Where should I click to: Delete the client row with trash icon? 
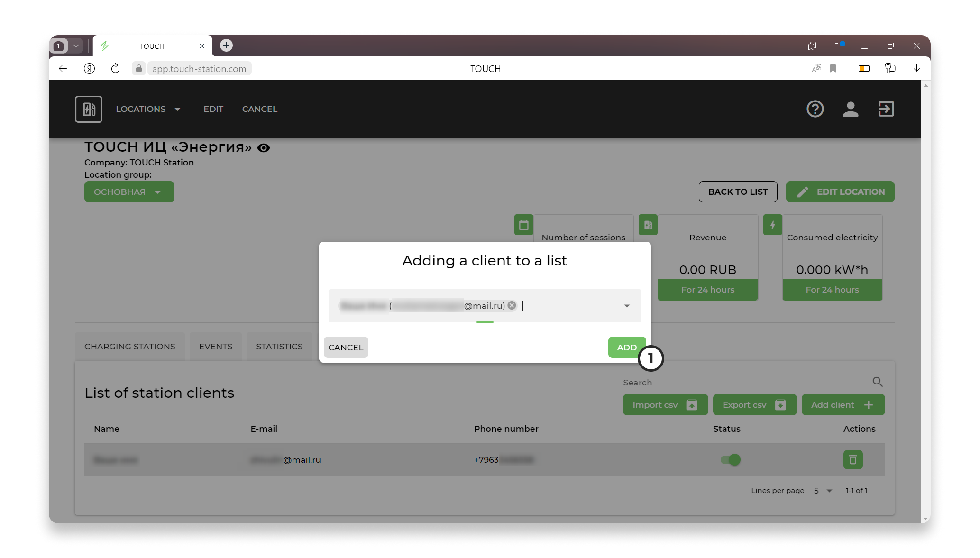tap(853, 459)
